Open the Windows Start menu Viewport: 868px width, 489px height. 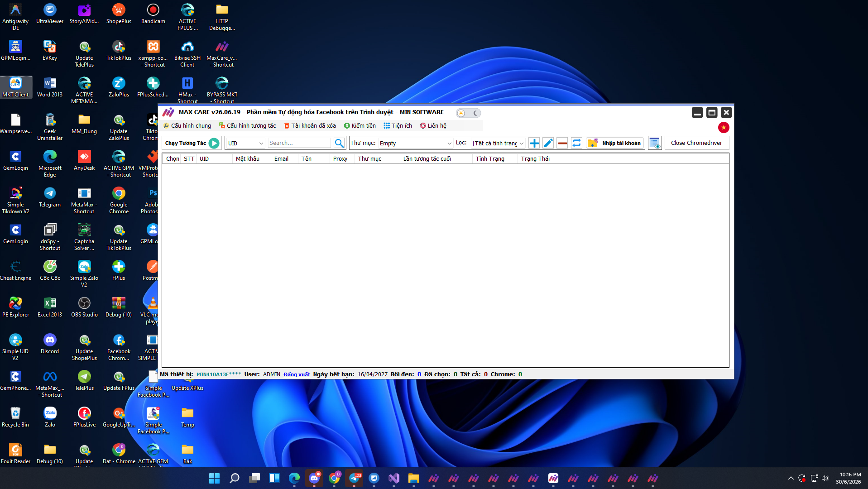[x=214, y=478]
